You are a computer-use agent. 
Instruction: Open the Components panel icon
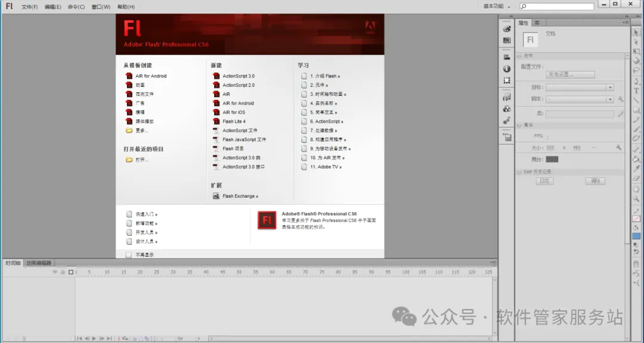(x=507, y=109)
